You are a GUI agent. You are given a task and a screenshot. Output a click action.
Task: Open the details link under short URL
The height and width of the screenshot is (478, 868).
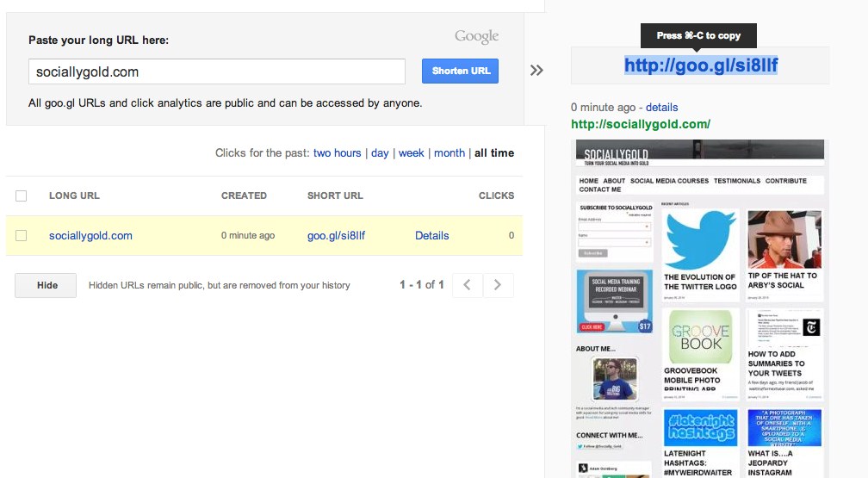coord(661,108)
